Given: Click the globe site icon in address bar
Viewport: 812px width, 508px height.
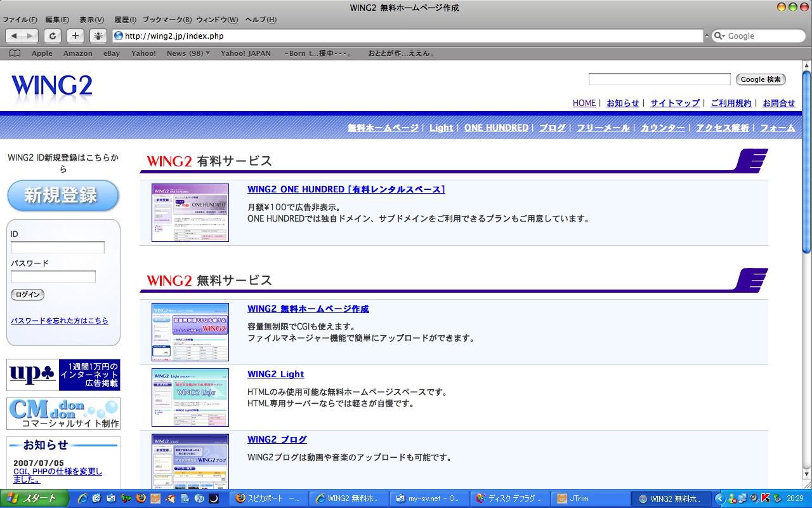Looking at the screenshot, I should pos(118,36).
